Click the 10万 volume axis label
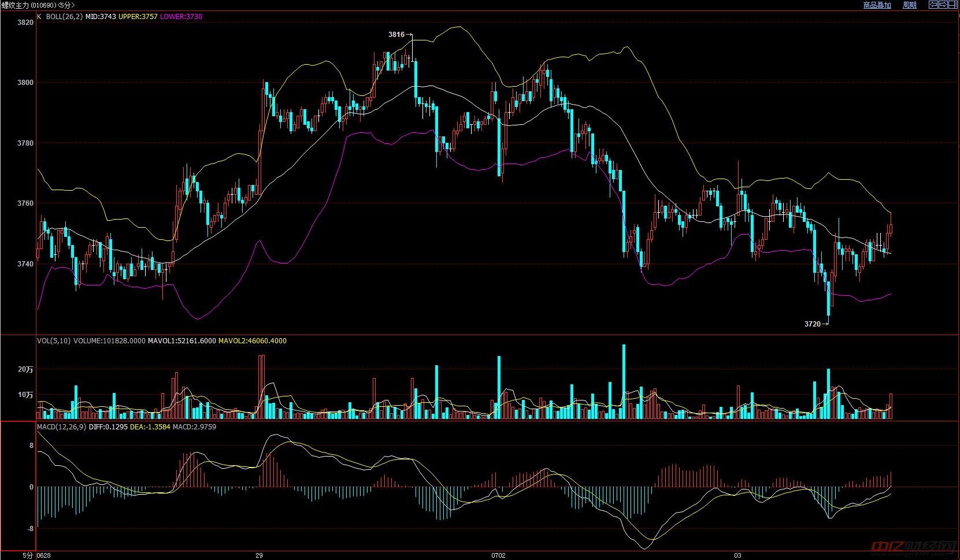The image size is (960, 560). [25, 395]
